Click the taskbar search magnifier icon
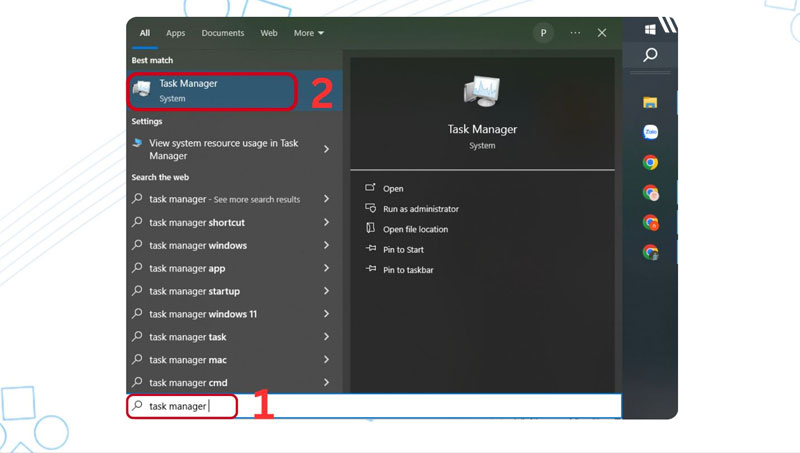The image size is (800, 453). (650, 56)
